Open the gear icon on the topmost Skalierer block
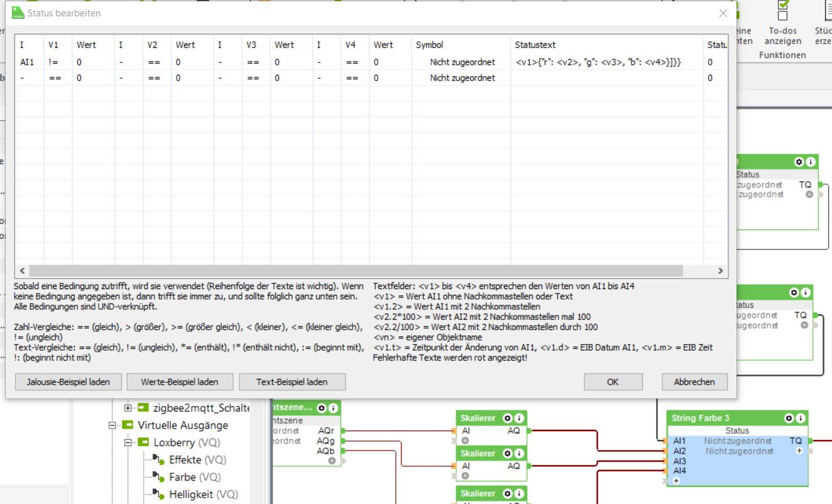832x504 pixels. point(506,418)
